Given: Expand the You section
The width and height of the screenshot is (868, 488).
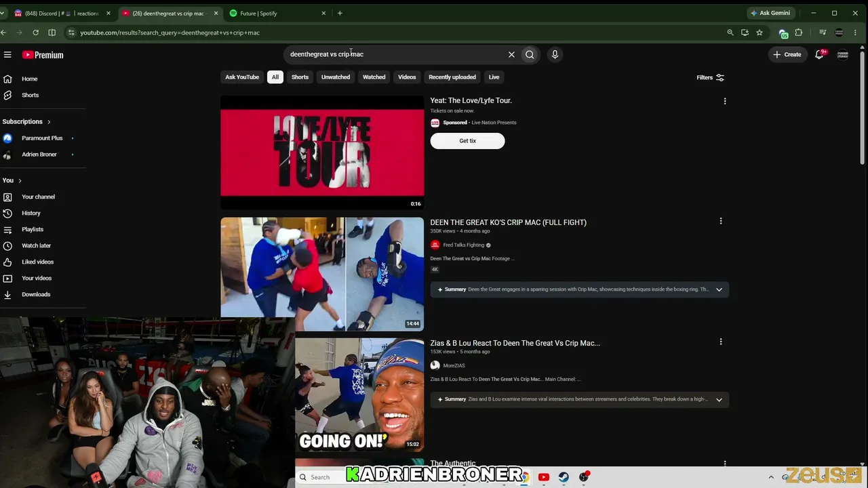Looking at the screenshot, I should point(12,180).
